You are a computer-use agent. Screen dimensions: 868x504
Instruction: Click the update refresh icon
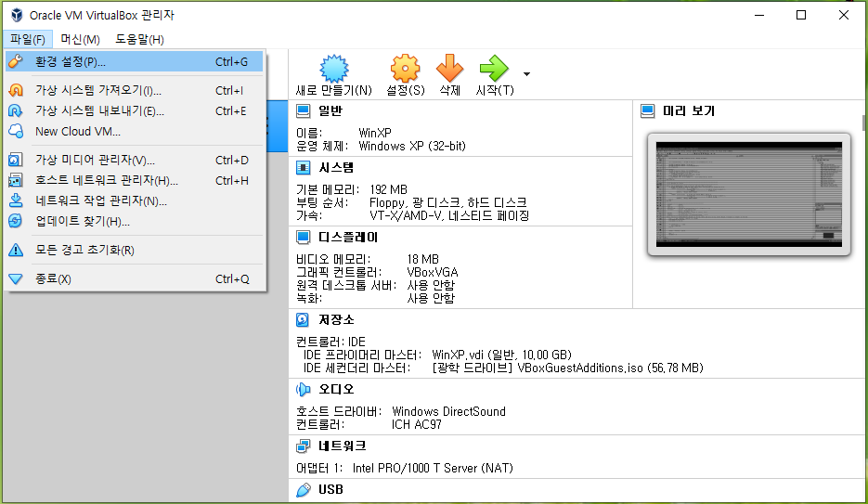(x=16, y=221)
